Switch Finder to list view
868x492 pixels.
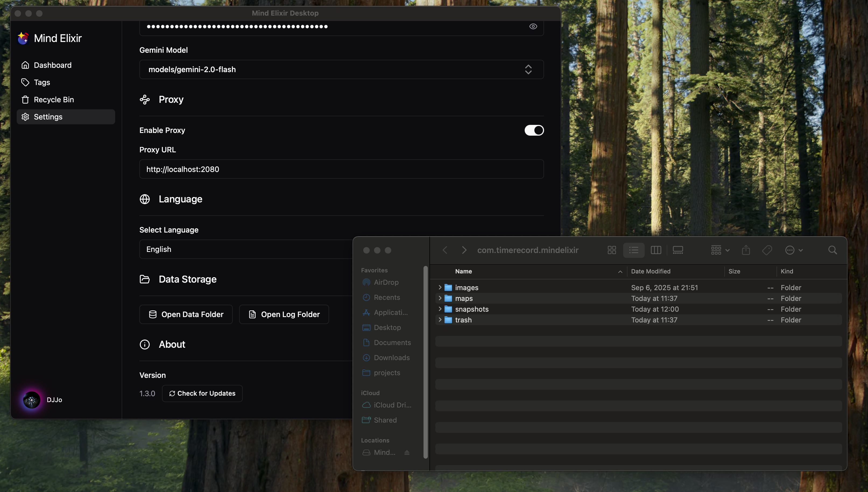(634, 250)
